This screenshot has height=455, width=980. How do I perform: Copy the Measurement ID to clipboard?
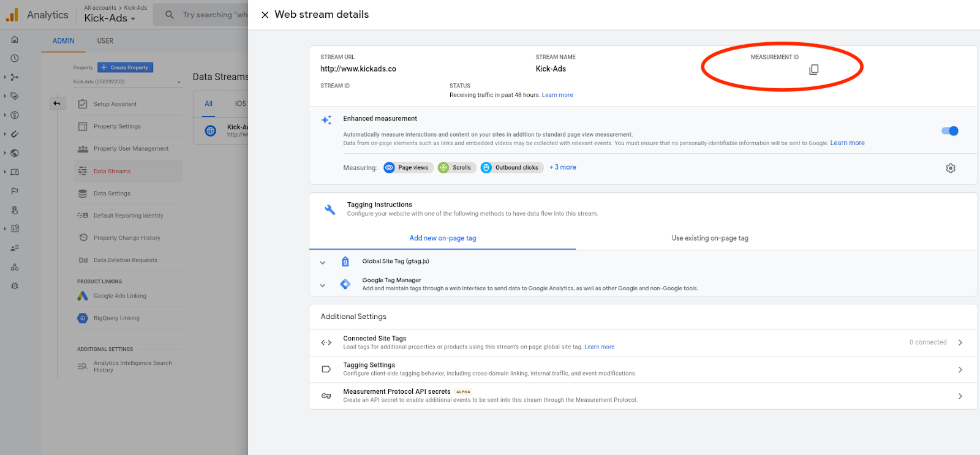813,69
